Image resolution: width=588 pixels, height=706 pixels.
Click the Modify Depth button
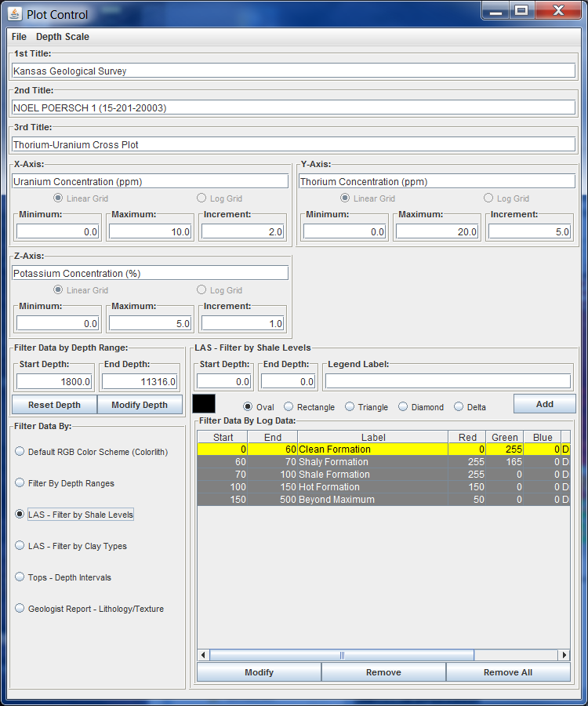[140, 404]
